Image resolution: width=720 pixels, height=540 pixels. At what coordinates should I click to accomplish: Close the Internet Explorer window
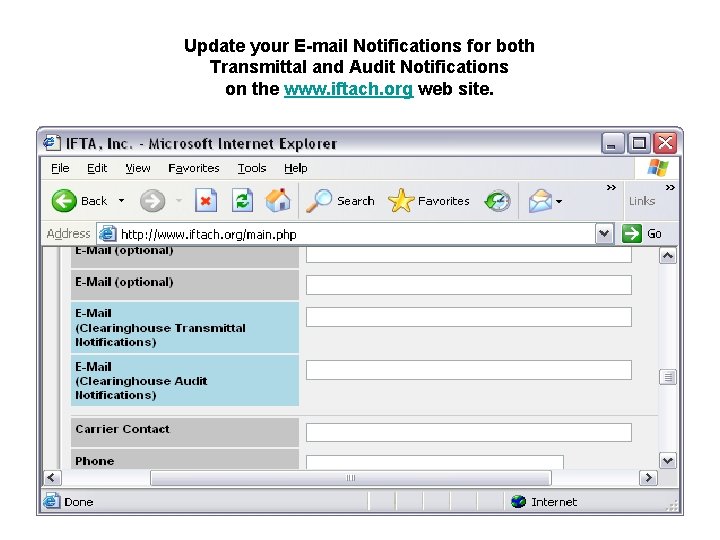(665, 143)
